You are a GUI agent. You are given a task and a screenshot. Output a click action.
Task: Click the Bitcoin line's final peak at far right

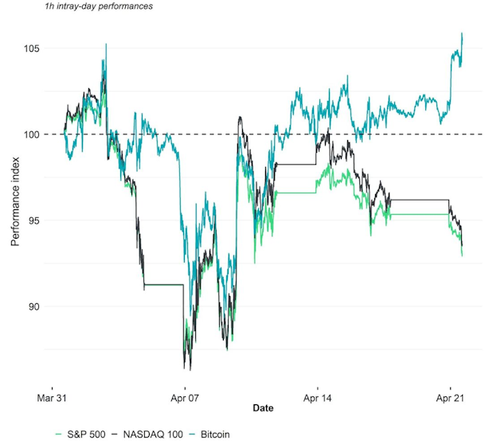tap(462, 34)
